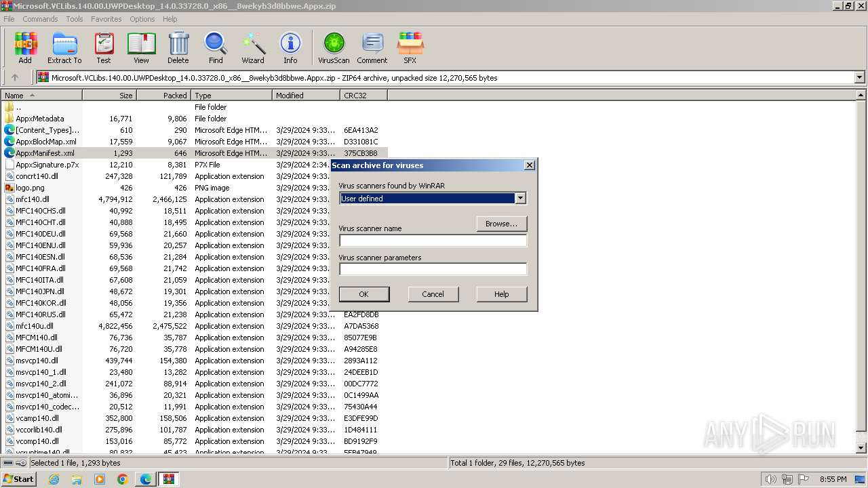Open the Comment toolbar icon
The width and height of the screenshot is (868, 488).
pos(372,47)
